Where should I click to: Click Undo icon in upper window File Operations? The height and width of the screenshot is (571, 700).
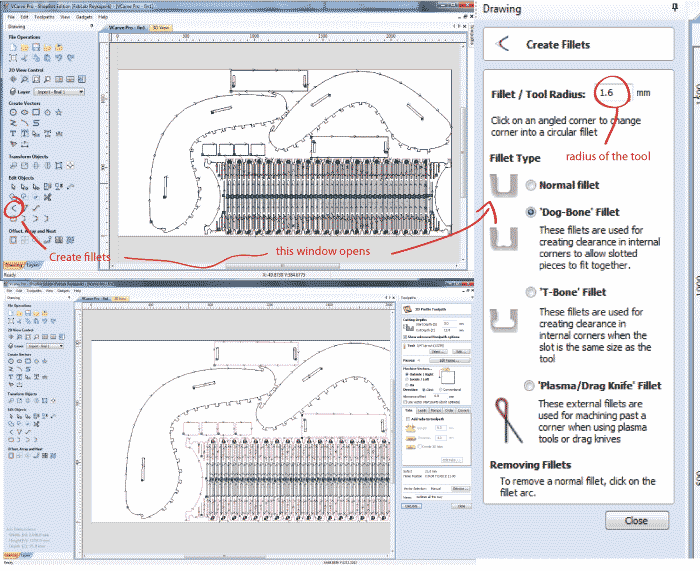point(58,58)
